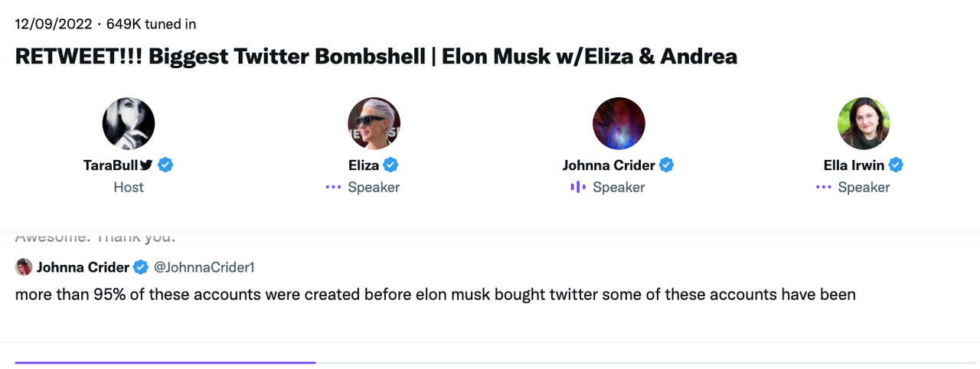Click Johnna Crider's active audio bars icon
Viewport: 980px width, 369px height.
click(578, 188)
